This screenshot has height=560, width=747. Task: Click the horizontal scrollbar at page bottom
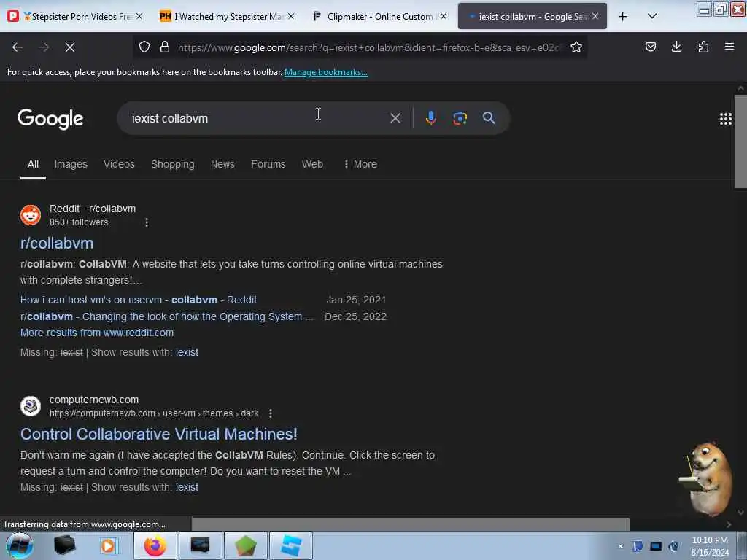point(411,524)
